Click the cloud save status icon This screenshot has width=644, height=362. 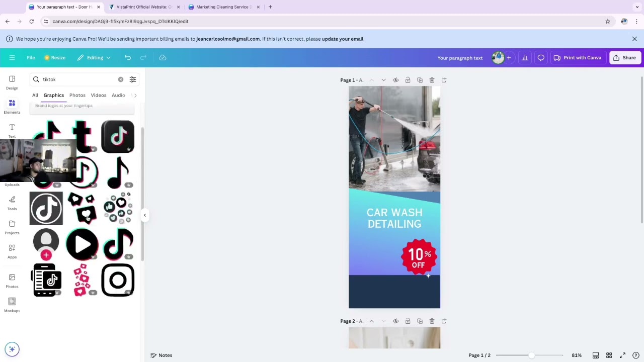point(163,57)
